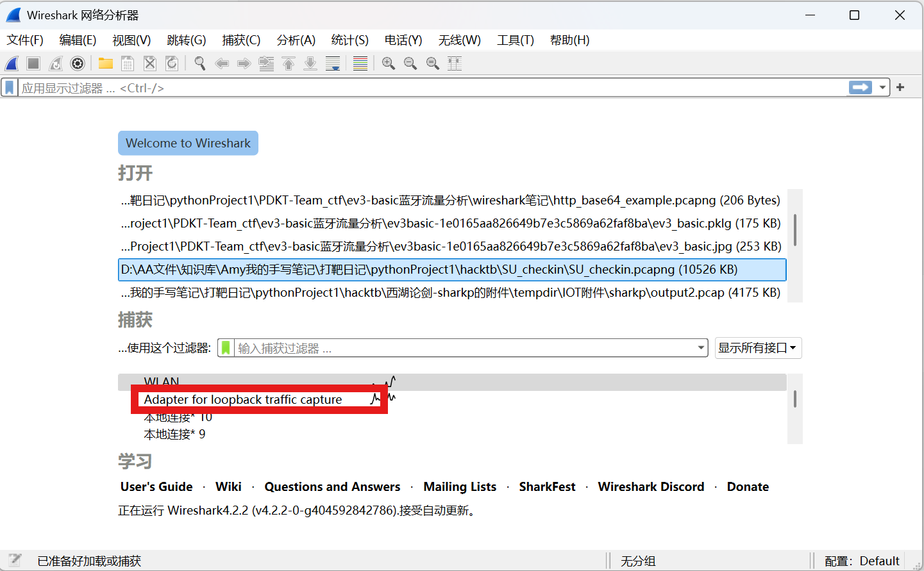
Task: Open the 帮助(H) menu
Action: click(x=569, y=40)
